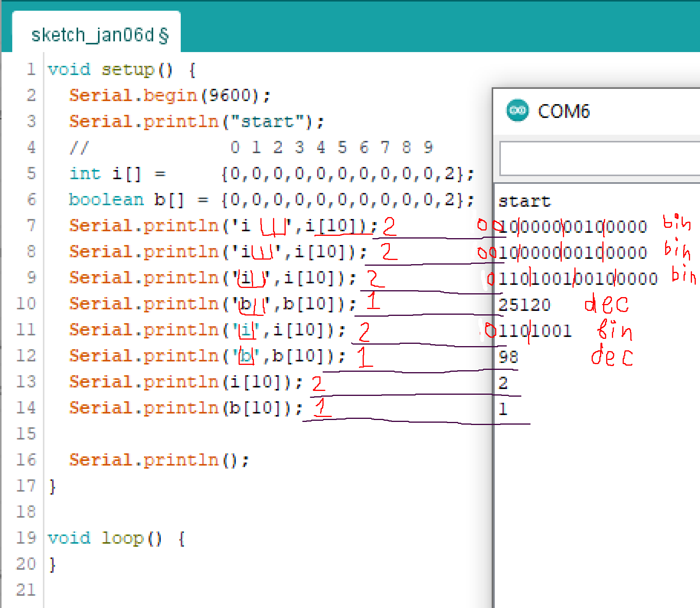This screenshot has width=700, height=608.
Task: Click line number 10 in gutter
Action: (26, 304)
